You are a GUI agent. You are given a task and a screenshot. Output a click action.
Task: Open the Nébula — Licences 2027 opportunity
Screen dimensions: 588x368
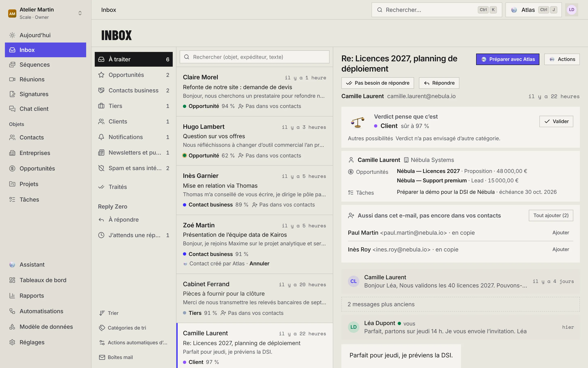[x=428, y=171]
